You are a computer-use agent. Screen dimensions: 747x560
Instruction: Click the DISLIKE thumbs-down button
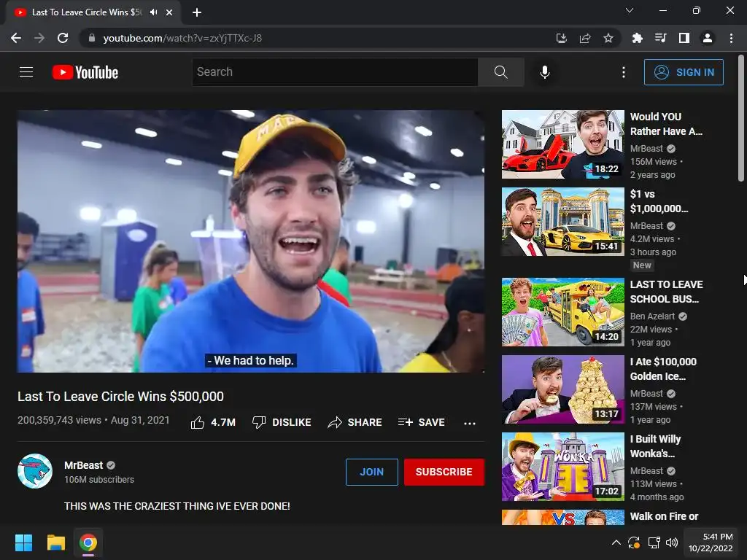pyautogui.click(x=282, y=422)
